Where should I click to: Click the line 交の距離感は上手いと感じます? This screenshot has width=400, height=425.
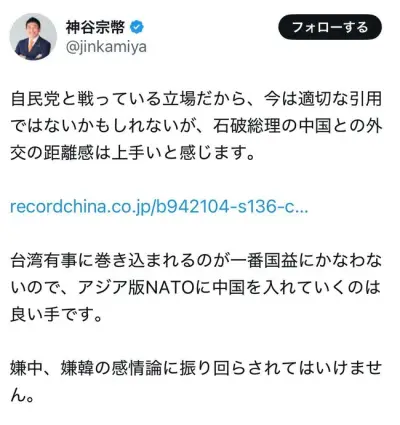[133, 153]
